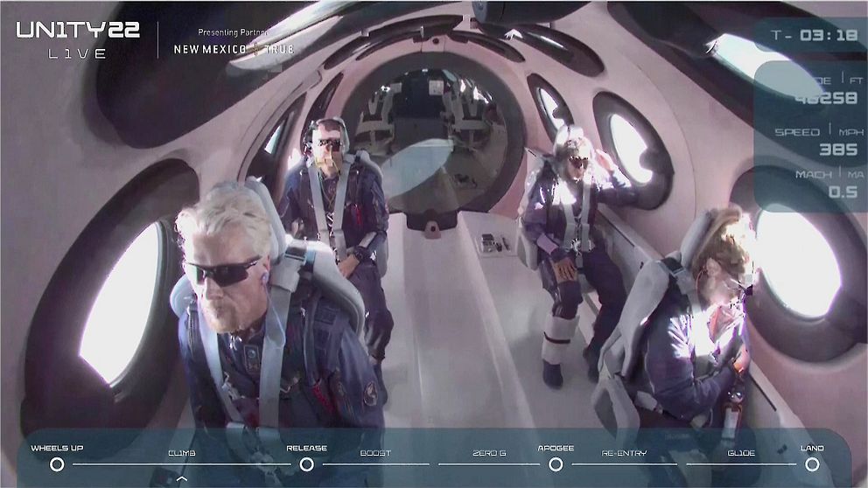
Task: Click the Release milestone circle marker
Action: [306, 464]
